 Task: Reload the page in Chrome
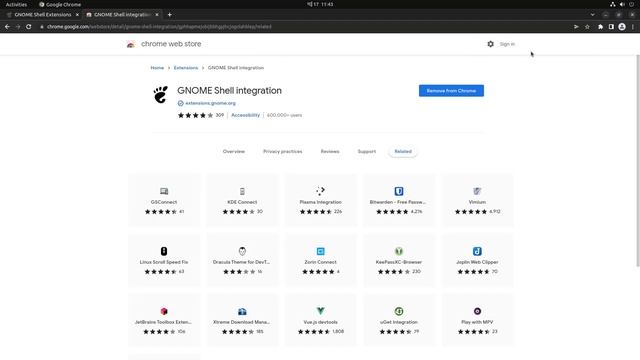click(29, 27)
